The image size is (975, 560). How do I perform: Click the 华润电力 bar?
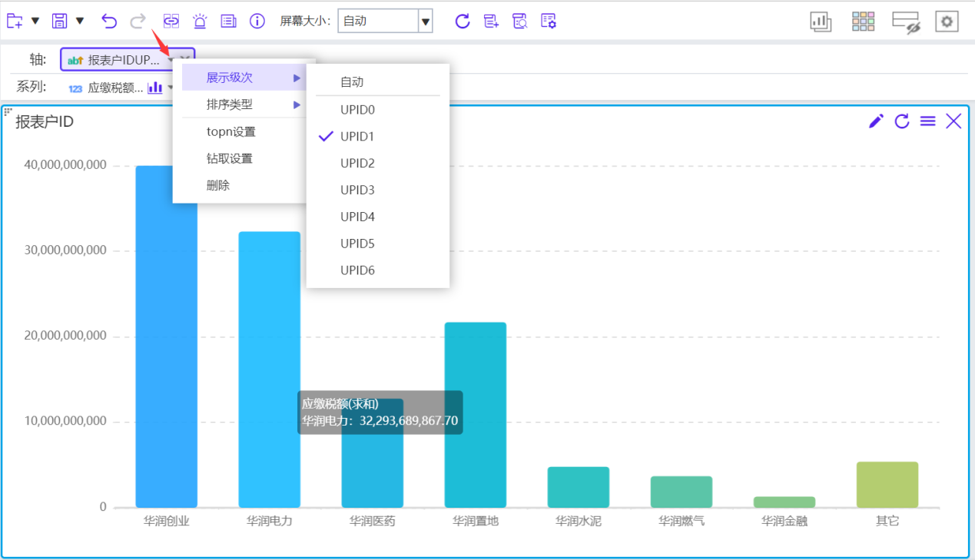click(269, 369)
